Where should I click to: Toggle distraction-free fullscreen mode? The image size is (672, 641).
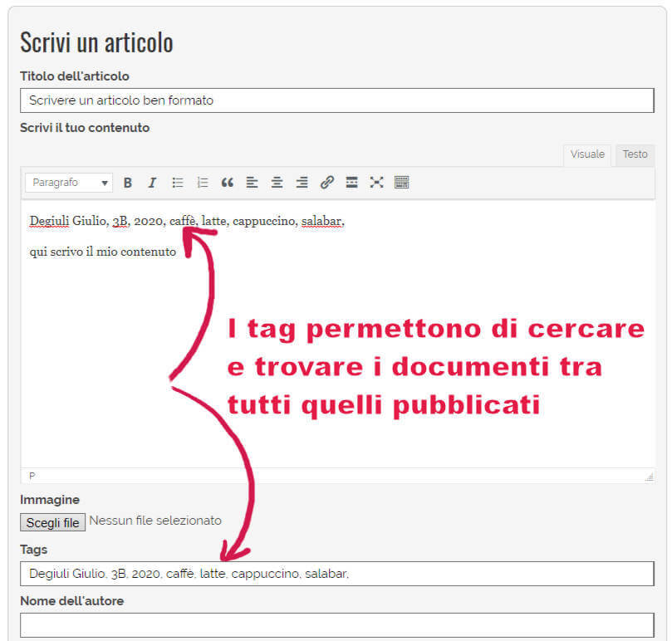tap(377, 182)
